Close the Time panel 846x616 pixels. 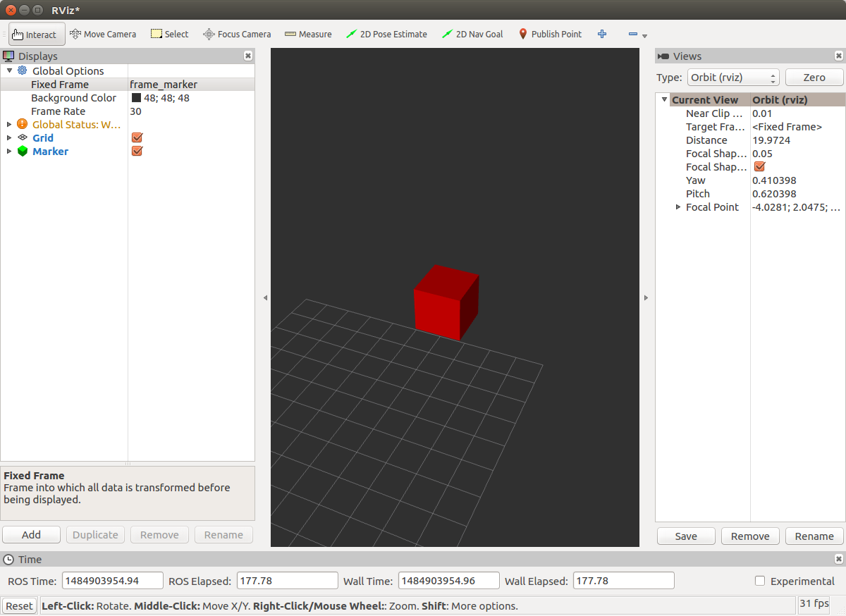tap(839, 559)
